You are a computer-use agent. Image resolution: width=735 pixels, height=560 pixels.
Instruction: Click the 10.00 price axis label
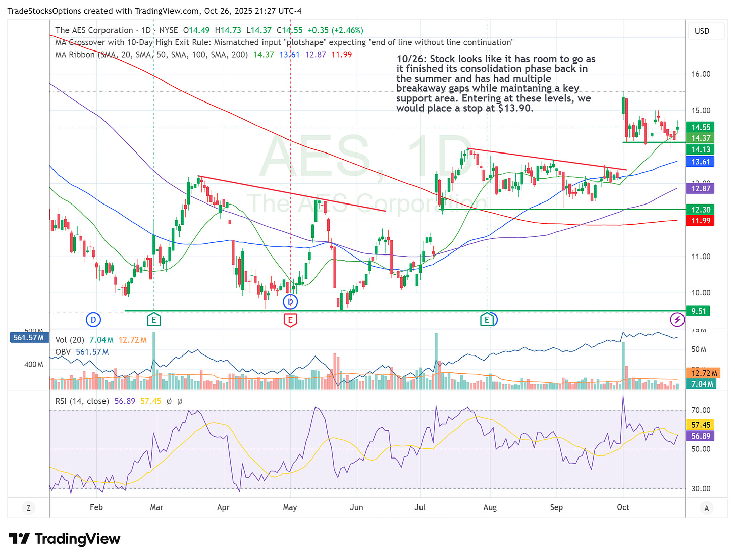click(x=701, y=292)
